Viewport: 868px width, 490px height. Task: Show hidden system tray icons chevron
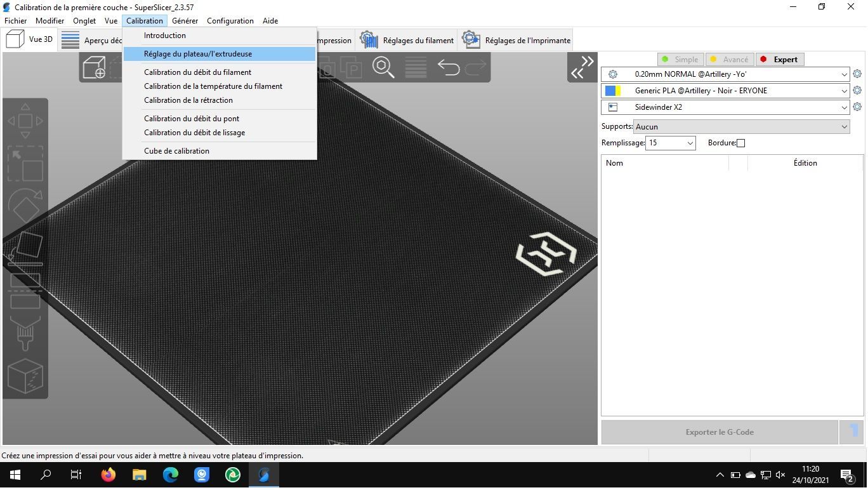pos(720,475)
